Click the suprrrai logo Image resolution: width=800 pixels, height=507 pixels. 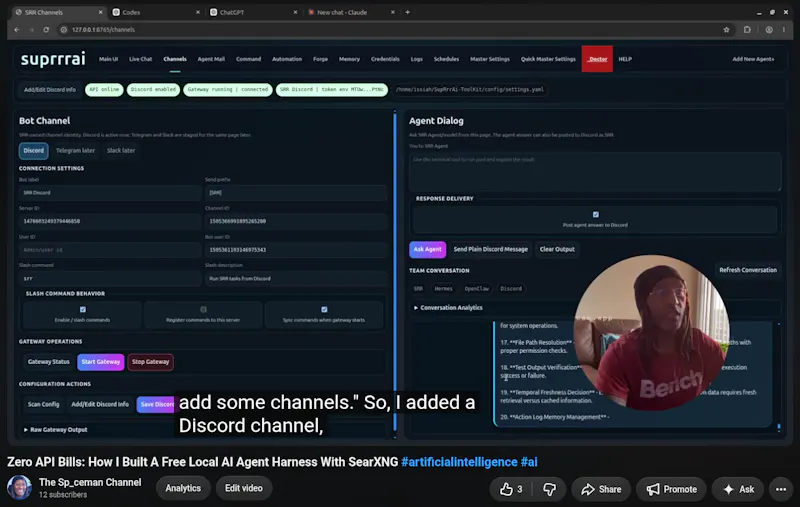coord(53,59)
